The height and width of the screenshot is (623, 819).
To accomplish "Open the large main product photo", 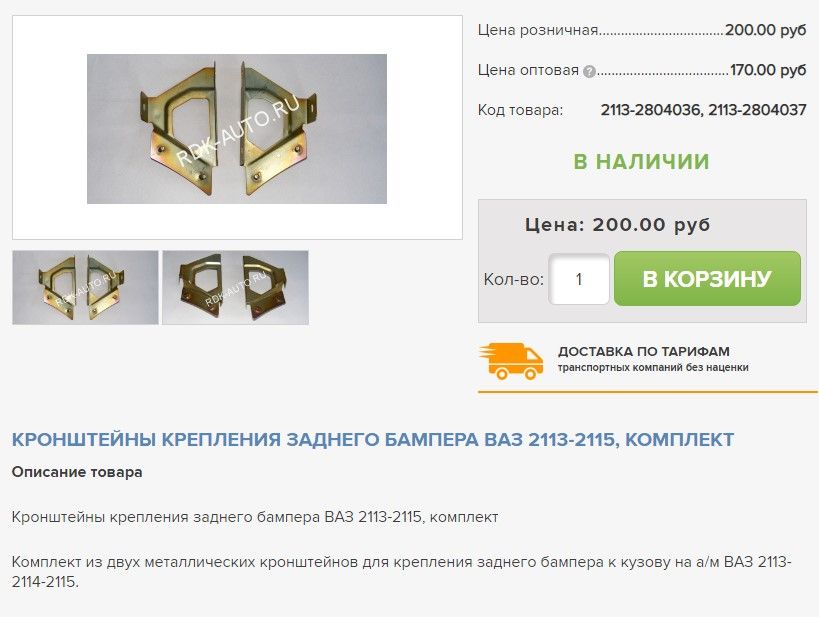I will click(237, 128).
